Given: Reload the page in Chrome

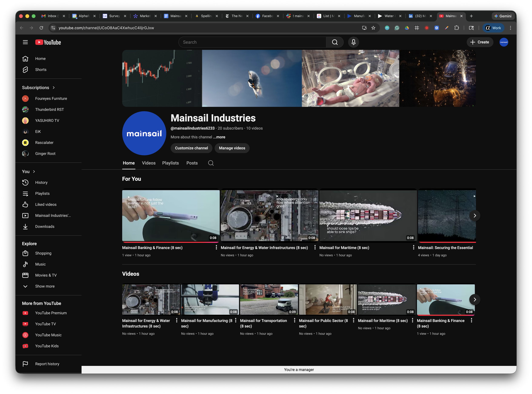Looking at the screenshot, I should [41, 28].
